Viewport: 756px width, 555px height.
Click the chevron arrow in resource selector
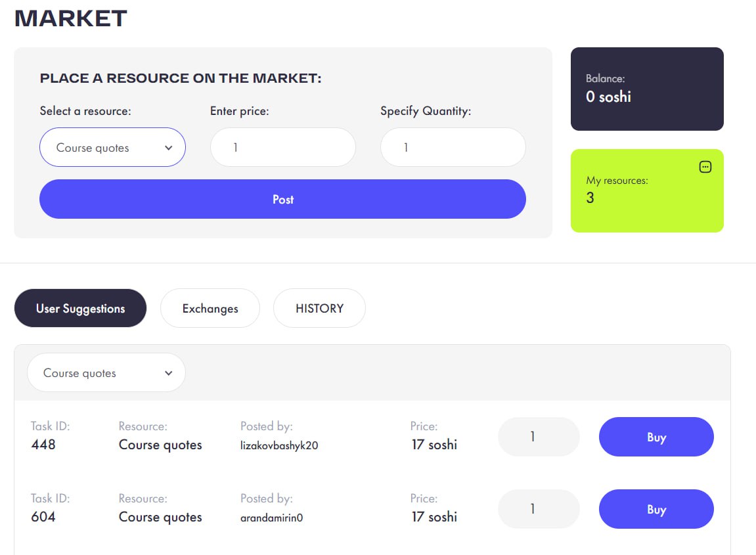coord(169,148)
